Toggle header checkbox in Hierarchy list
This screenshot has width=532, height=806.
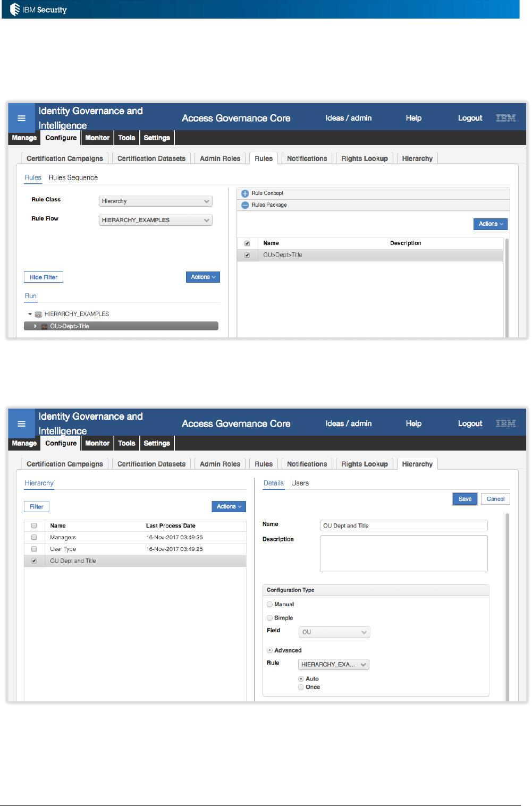pyautogui.click(x=34, y=525)
